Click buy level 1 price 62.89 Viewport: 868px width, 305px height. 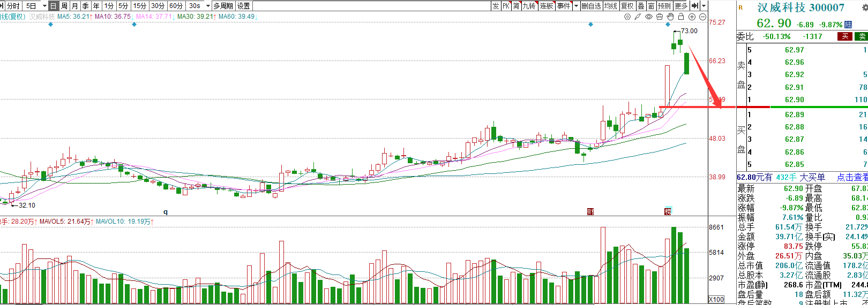point(795,115)
